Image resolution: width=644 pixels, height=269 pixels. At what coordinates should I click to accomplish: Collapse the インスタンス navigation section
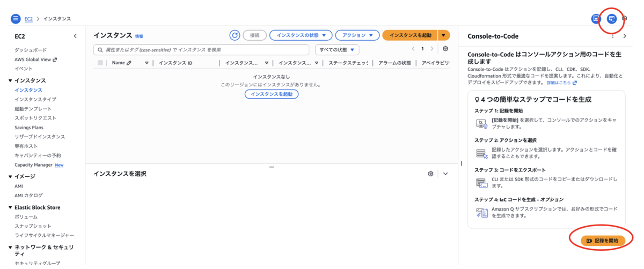(x=10, y=80)
